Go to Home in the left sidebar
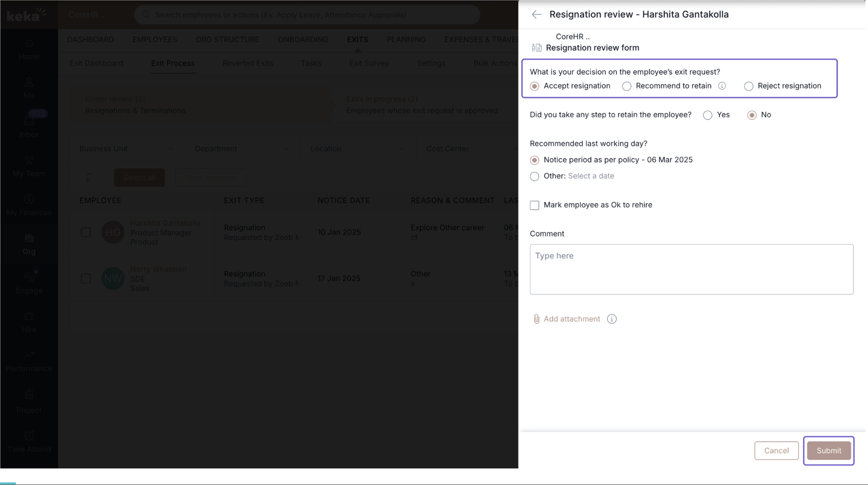The height and width of the screenshot is (485, 868). coord(29,49)
